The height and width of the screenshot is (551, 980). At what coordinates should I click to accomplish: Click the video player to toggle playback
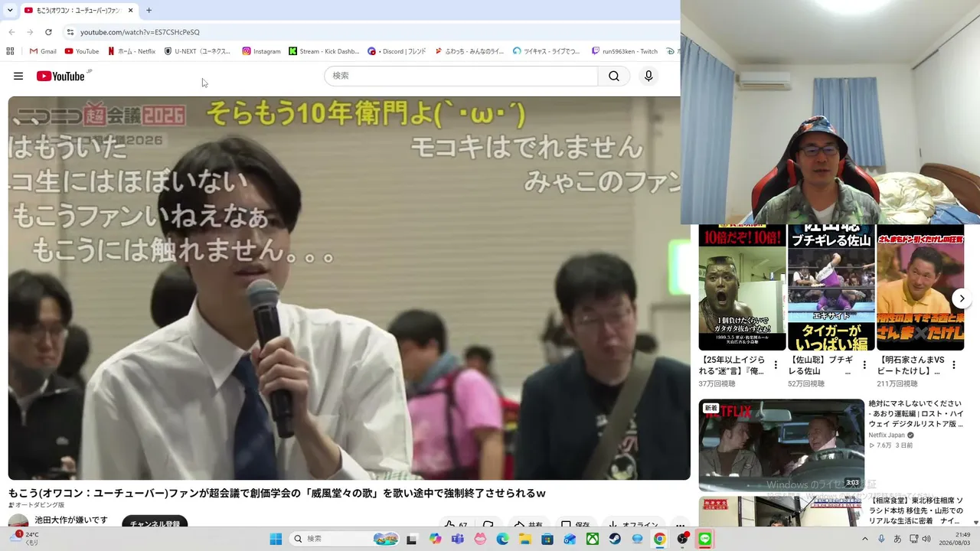point(349,289)
